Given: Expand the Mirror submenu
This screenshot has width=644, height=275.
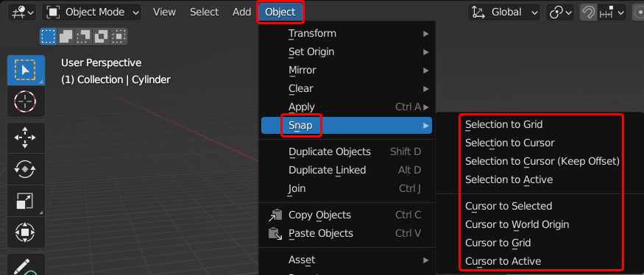Looking at the screenshot, I should click(347, 70).
